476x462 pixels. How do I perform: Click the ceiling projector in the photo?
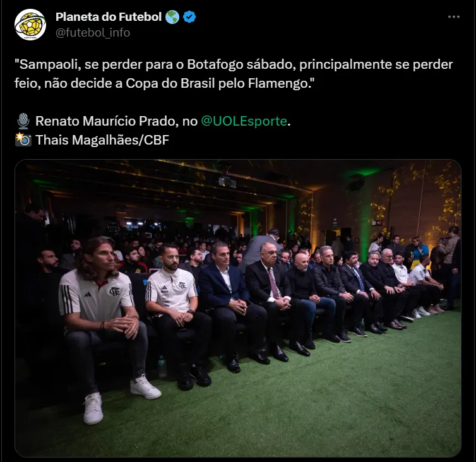[x=227, y=182]
